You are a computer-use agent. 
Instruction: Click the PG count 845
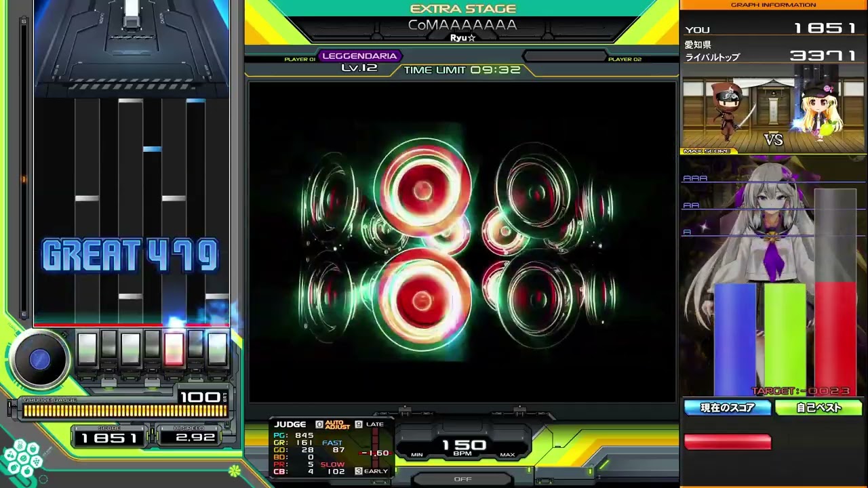304,435
